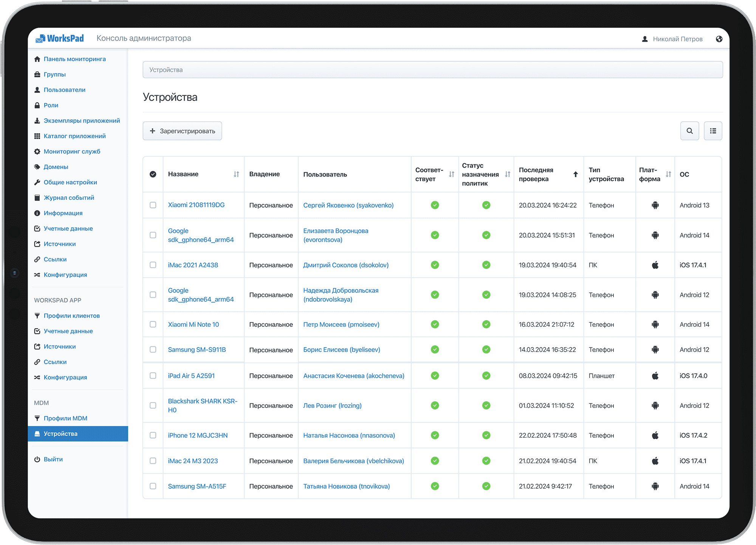Sort by Последняя проверка arrow
Image resolution: width=756 pixels, height=545 pixels.
pos(575,174)
